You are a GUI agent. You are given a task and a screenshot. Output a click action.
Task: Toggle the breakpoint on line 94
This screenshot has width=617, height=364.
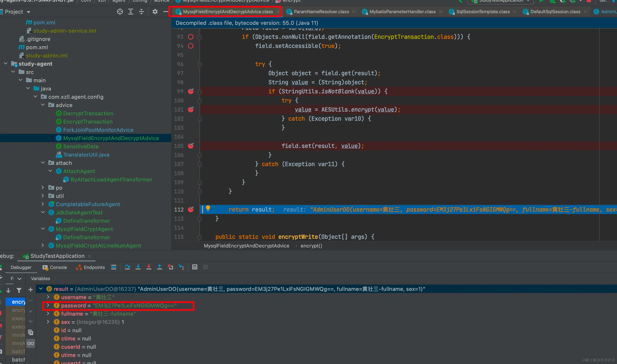[x=191, y=46]
